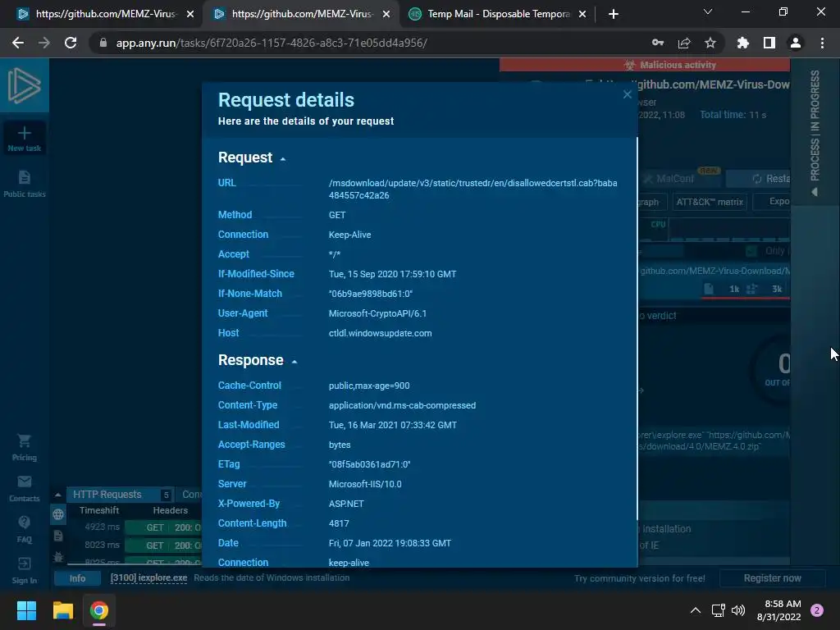The height and width of the screenshot is (630, 840).
Task: Select the files document icon in bottom panel
Action: click(x=58, y=536)
